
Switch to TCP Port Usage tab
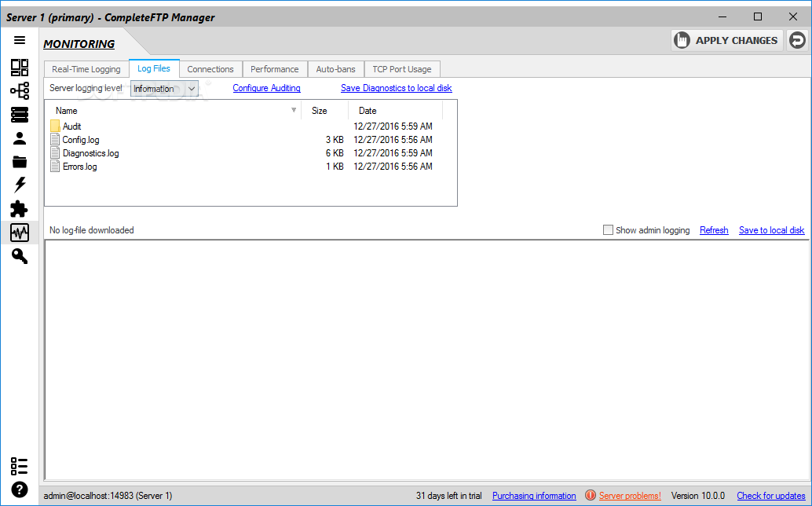402,69
